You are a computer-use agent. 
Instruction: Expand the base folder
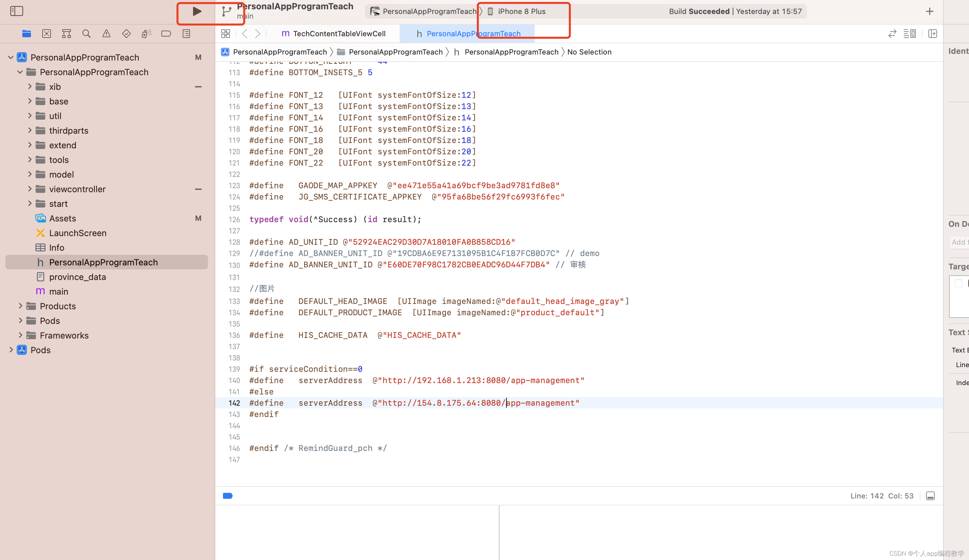pos(30,101)
